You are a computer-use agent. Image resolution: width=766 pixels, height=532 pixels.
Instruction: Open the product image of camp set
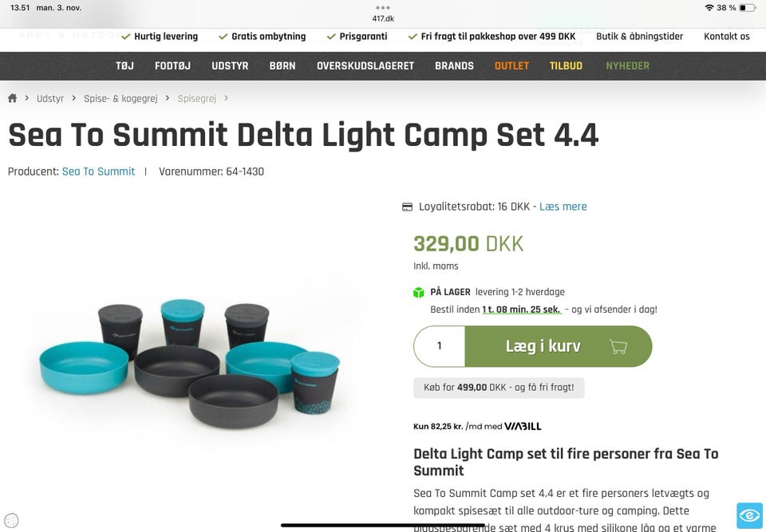[190, 361]
